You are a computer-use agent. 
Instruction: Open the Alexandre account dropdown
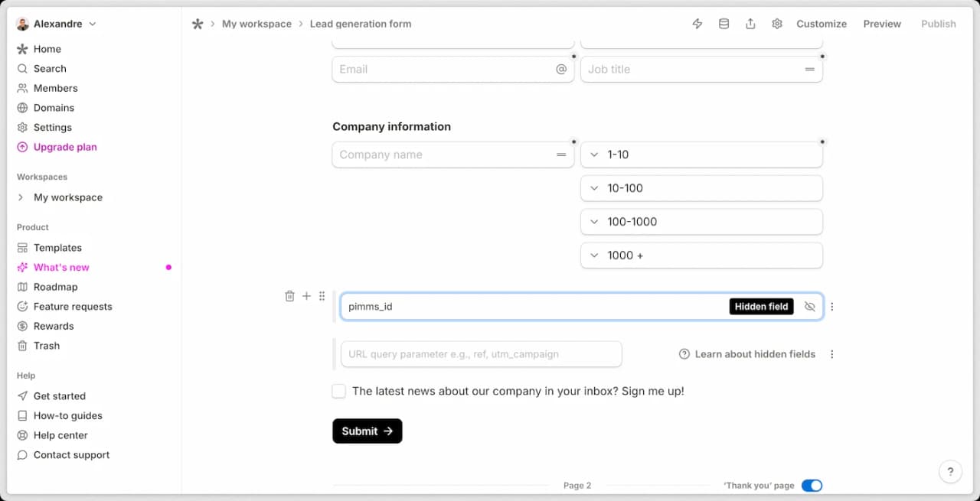tap(57, 24)
